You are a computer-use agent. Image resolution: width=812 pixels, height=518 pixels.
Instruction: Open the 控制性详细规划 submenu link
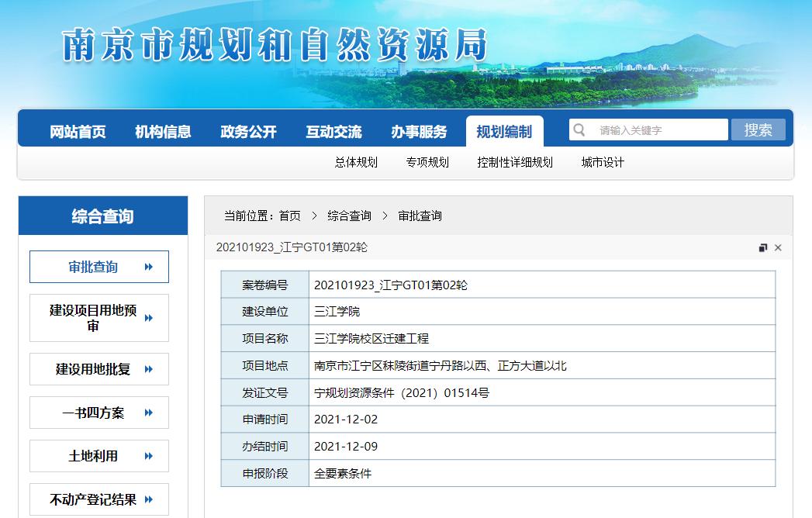515,162
